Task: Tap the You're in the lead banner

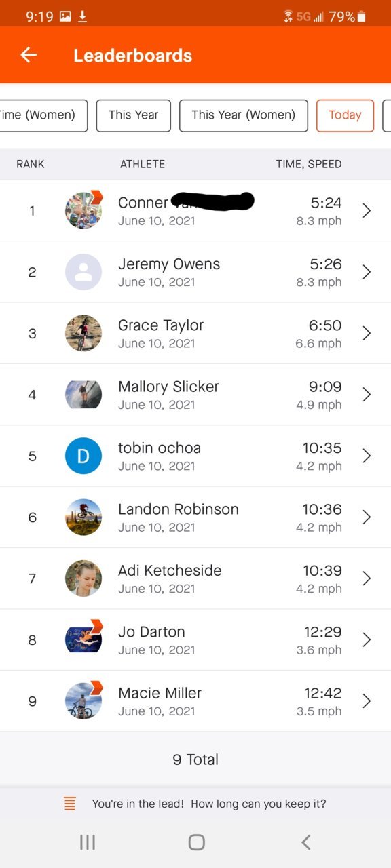Action: coord(195,804)
